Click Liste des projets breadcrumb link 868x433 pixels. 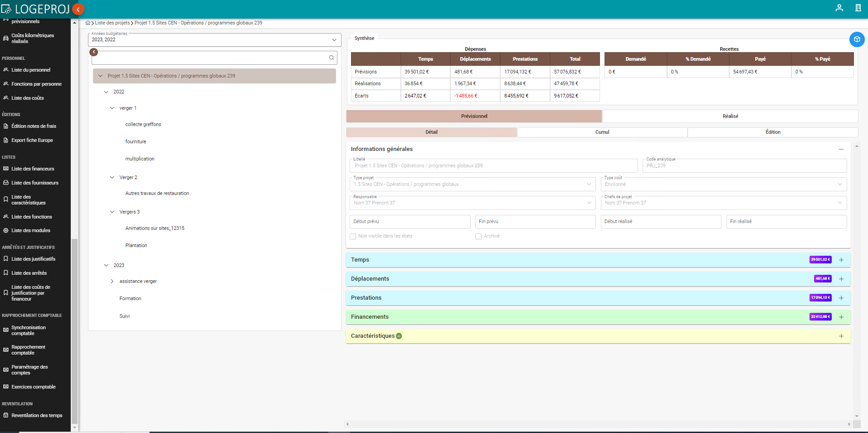coord(112,23)
